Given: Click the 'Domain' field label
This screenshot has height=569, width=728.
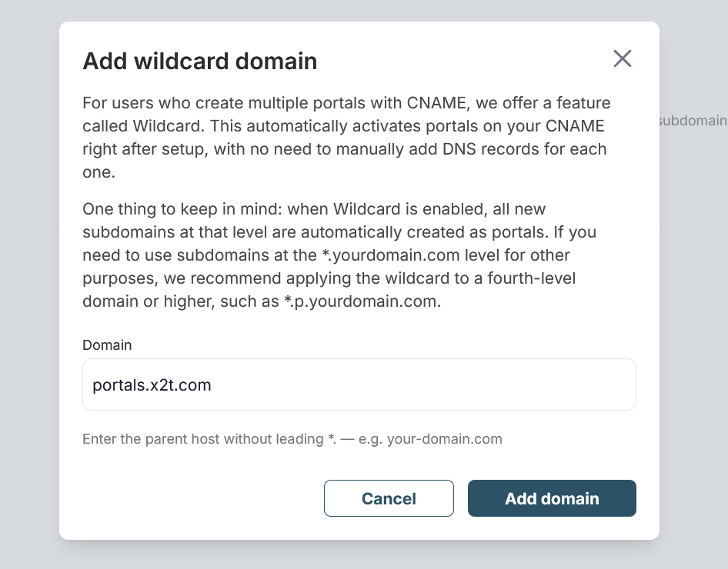Looking at the screenshot, I should 107,345.
